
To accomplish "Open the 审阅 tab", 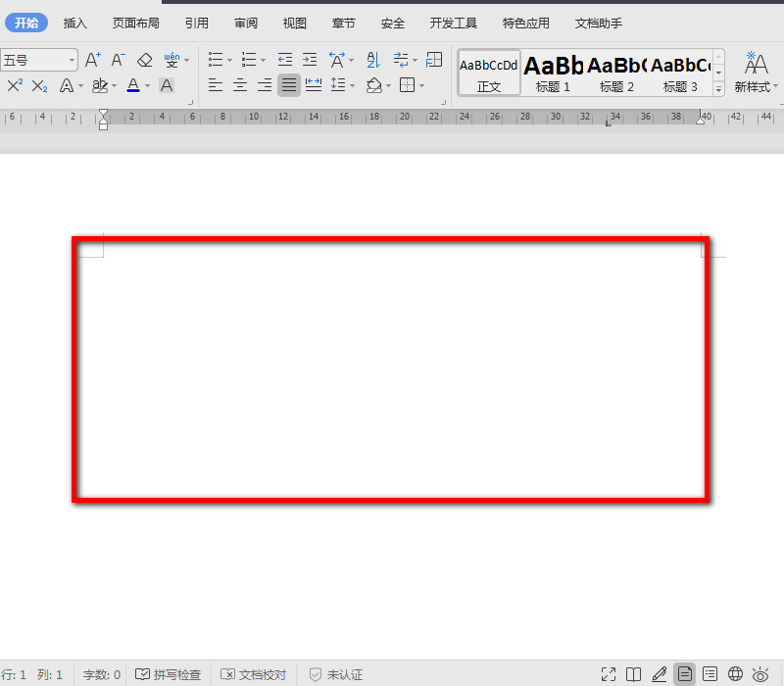I will coord(246,23).
